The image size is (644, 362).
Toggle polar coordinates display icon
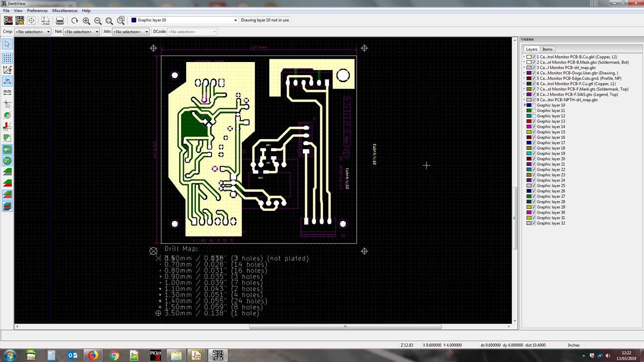(x=7, y=70)
